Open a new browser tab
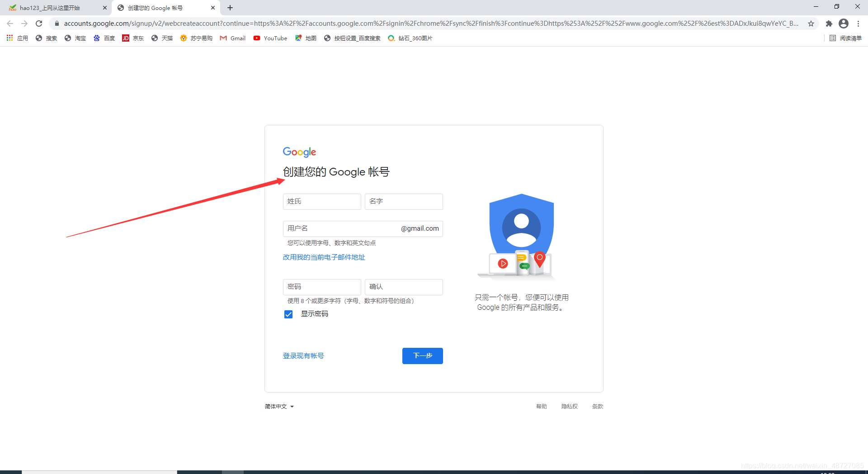Screen dimensions: 868x474 [x=230, y=8]
